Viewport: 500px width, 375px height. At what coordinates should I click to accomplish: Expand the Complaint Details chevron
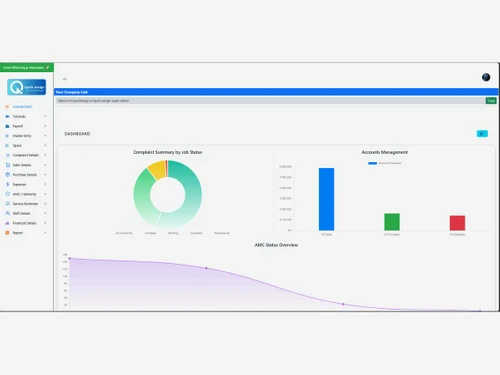click(x=45, y=155)
